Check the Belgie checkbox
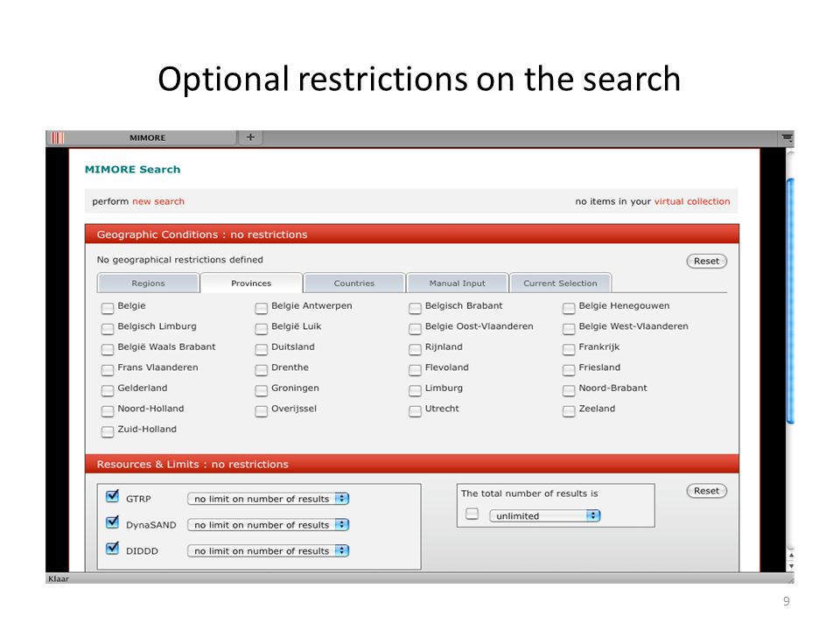The image size is (840, 630). [108, 307]
